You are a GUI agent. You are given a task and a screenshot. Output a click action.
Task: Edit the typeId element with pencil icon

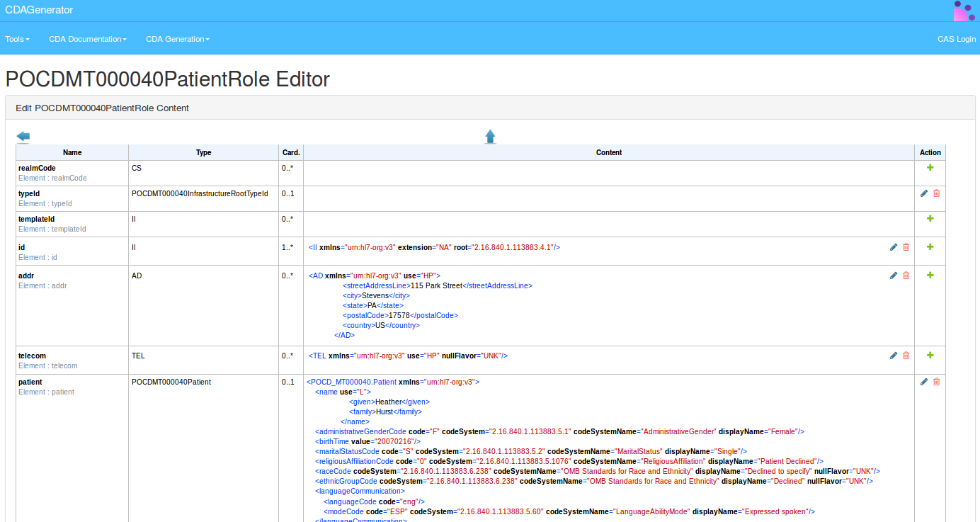[923, 193]
